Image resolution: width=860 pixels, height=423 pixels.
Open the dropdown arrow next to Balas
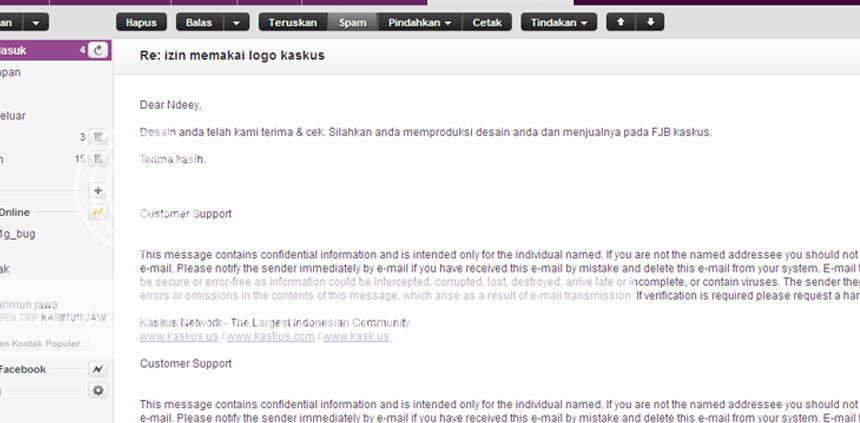pyautogui.click(x=237, y=22)
